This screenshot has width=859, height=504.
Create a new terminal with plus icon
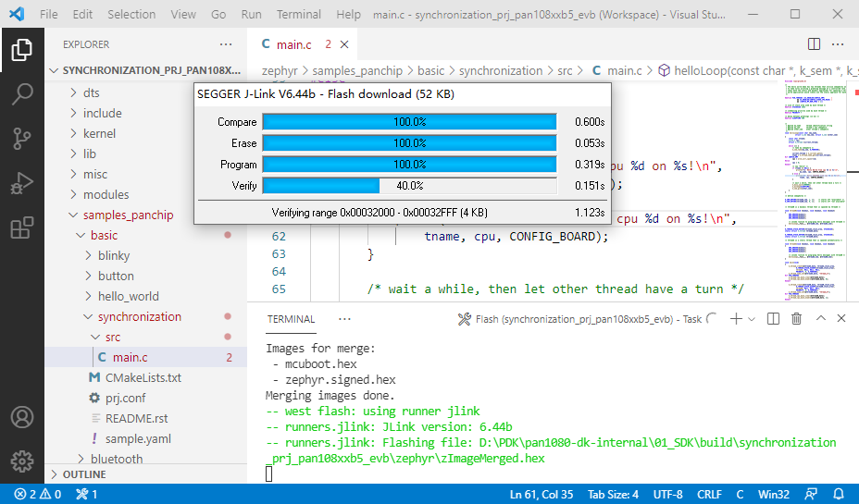click(x=736, y=318)
